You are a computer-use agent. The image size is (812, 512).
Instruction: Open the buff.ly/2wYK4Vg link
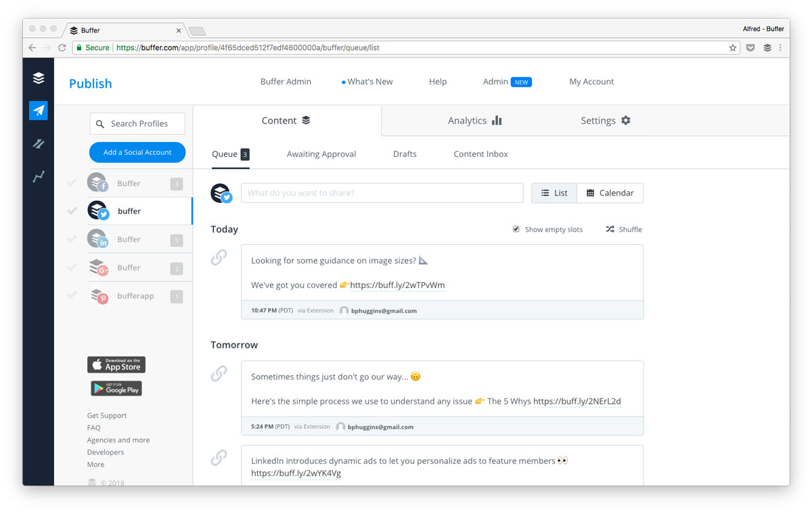click(296, 473)
